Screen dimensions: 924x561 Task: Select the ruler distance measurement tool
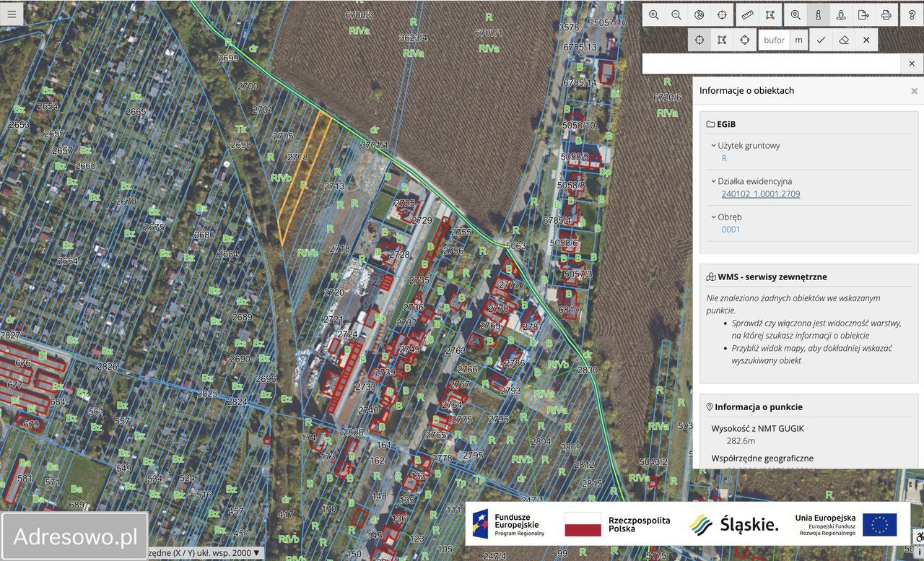tap(747, 14)
